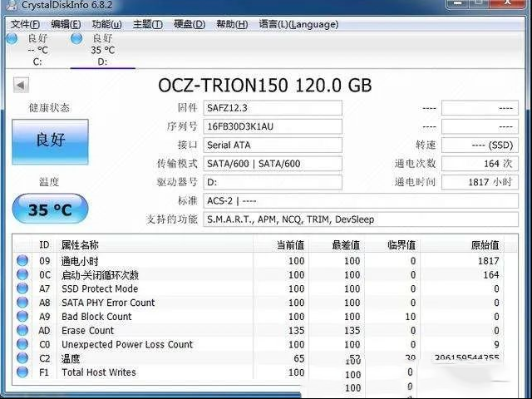Select the SATA PHY Error Count attribute

pos(108,303)
